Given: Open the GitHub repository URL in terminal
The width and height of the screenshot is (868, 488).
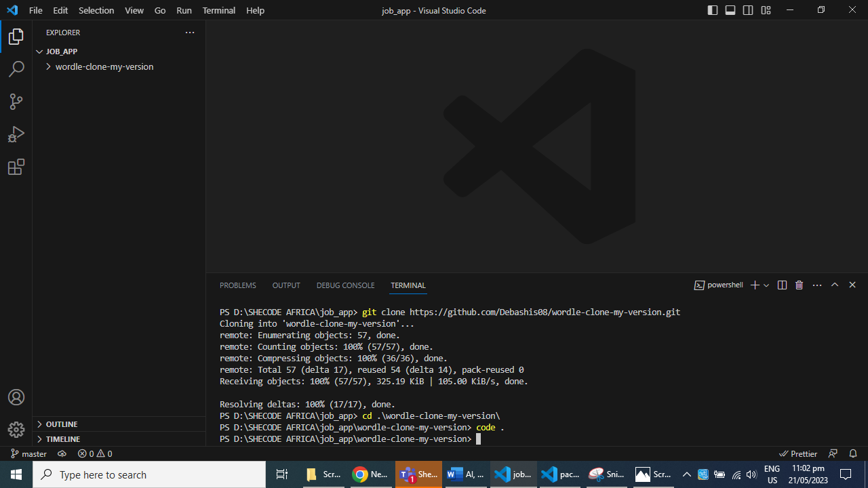Looking at the screenshot, I should coord(545,312).
